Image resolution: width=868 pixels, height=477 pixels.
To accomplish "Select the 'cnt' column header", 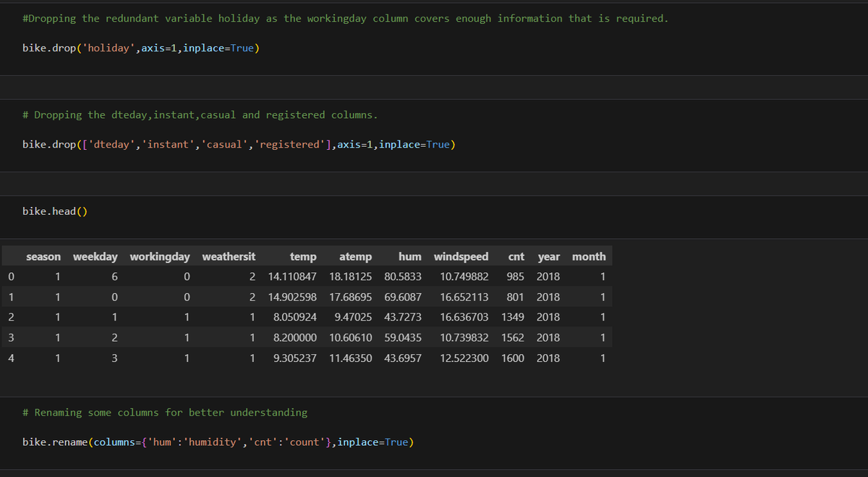I will click(516, 256).
